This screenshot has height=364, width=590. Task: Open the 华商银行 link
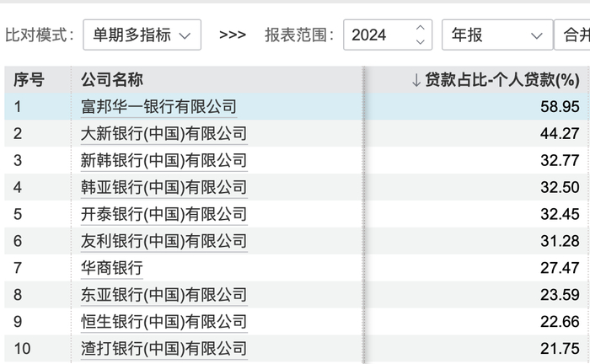point(112,268)
